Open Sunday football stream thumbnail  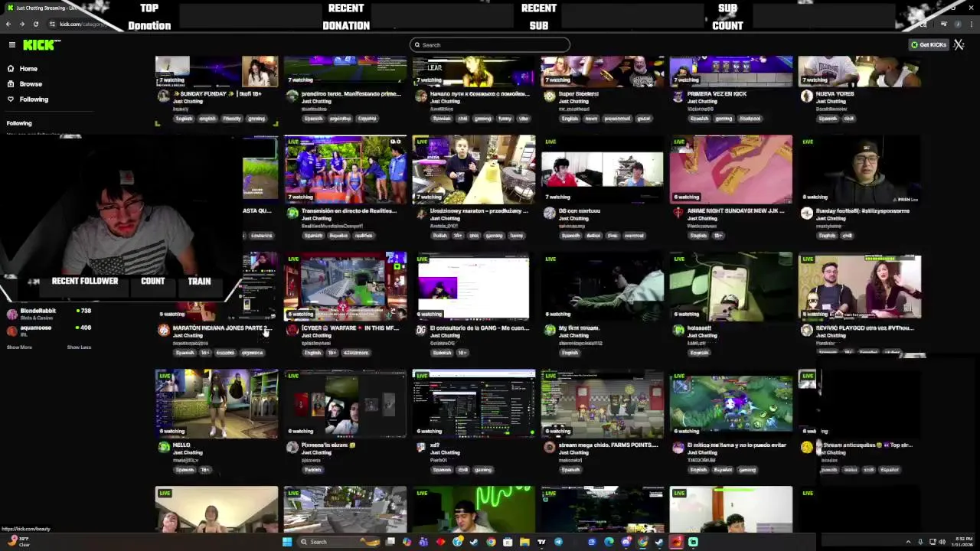point(860,170)
